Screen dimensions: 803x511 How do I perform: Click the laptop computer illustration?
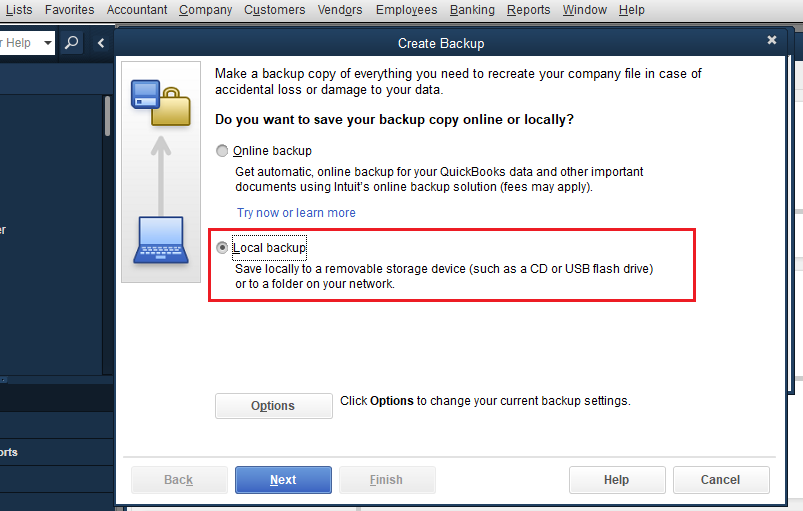coord(161,240)
